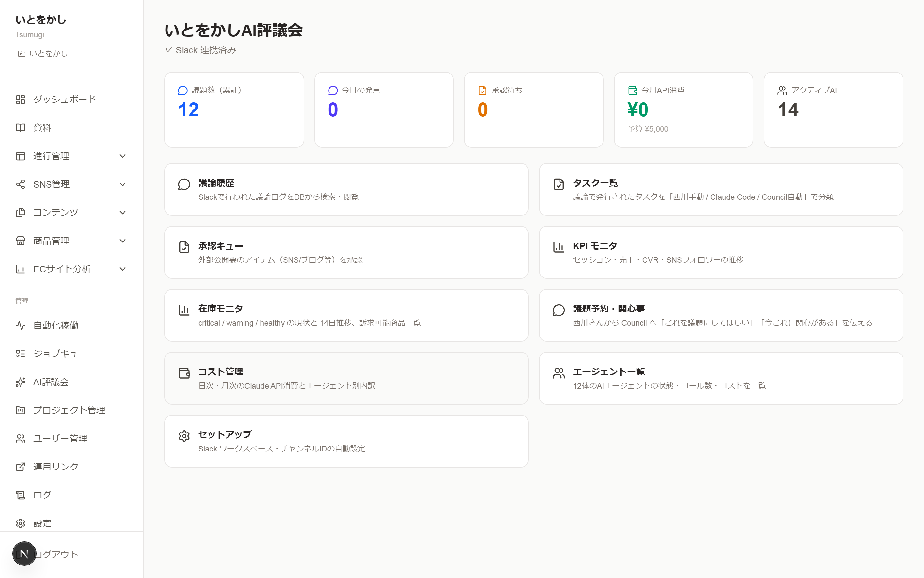
Task: Click the アクティブAI value 14
Action: (788, 110)
